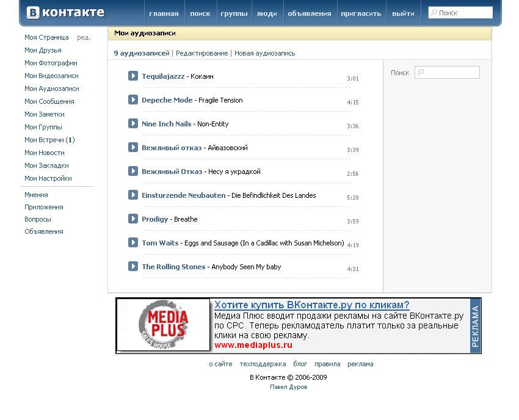519x420 pixels.
Task: Open Мои Фотографии
Action: [x=51, y=63]
